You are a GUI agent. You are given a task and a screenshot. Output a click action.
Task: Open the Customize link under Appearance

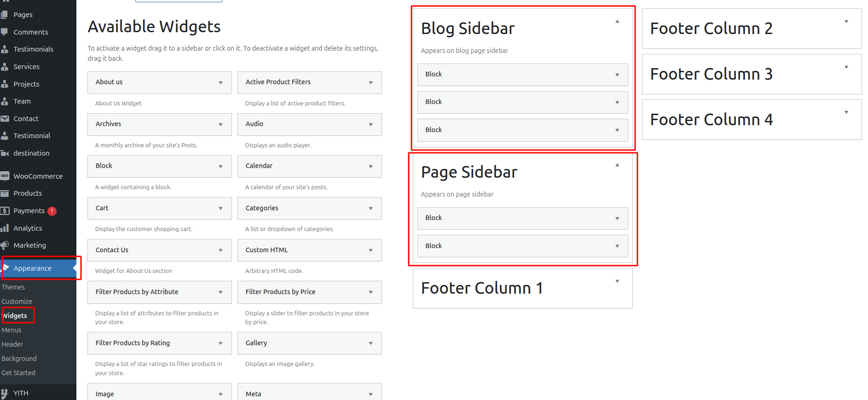point(17,301)
